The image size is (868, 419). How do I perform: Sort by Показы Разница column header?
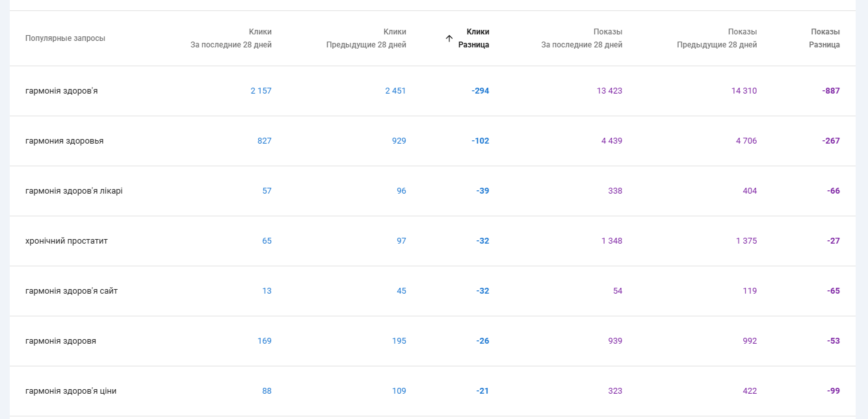[824, 38]
